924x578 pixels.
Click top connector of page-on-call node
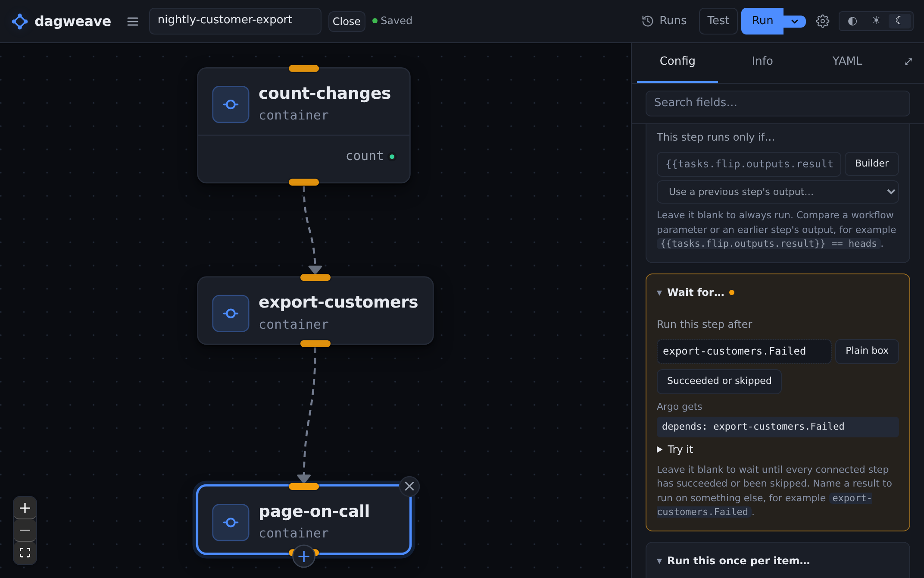tap(304, 487)
